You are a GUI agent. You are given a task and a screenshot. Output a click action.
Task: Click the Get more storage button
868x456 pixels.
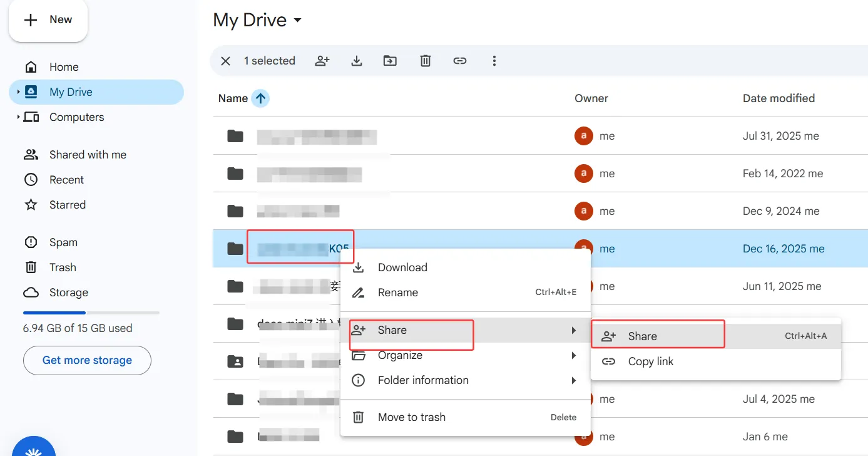point(87,360)
